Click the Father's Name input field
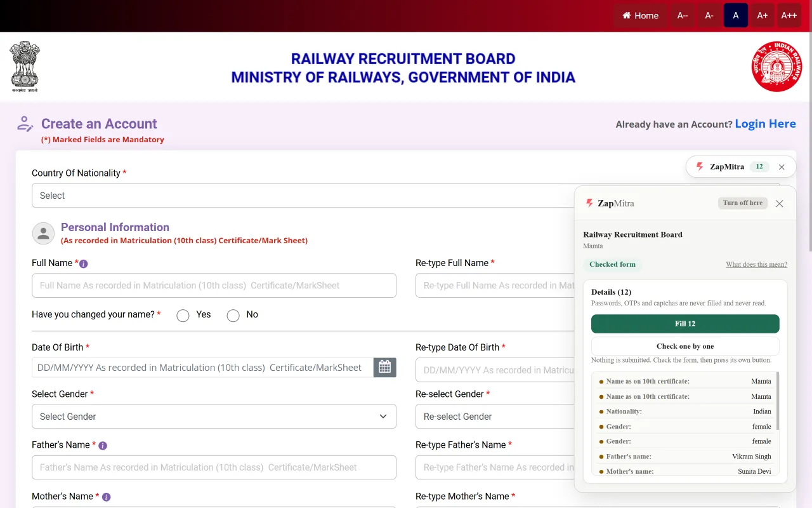The image size is (812, 508). coord(214,467)
